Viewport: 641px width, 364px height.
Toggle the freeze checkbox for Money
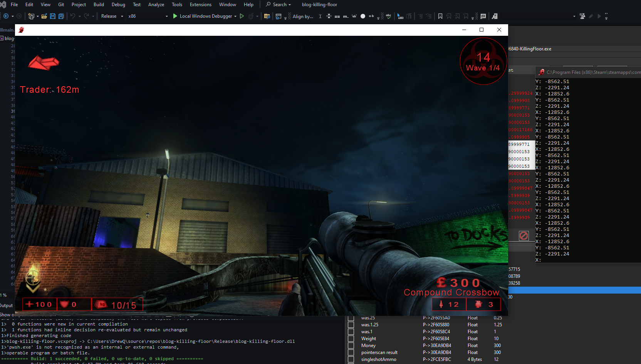(351, 346)
